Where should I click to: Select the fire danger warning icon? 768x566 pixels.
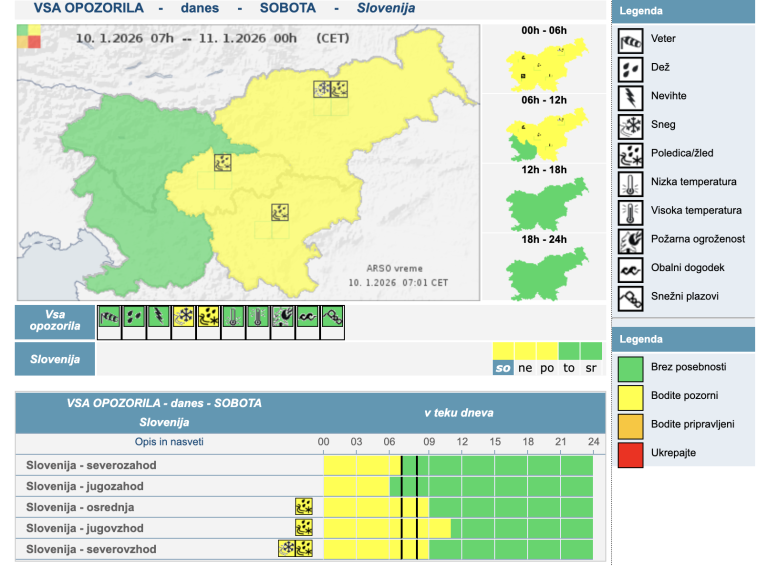click(x=283, y=318)
